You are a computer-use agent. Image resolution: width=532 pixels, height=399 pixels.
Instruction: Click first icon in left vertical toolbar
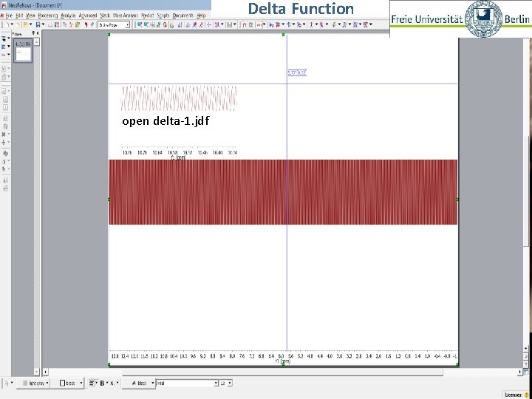(x=4, y=38)
